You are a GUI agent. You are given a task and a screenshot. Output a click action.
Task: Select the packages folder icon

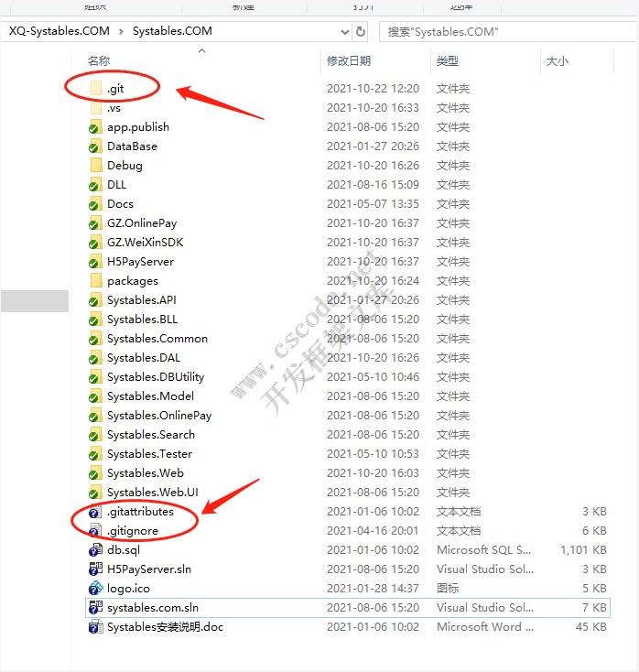[96, 281]
